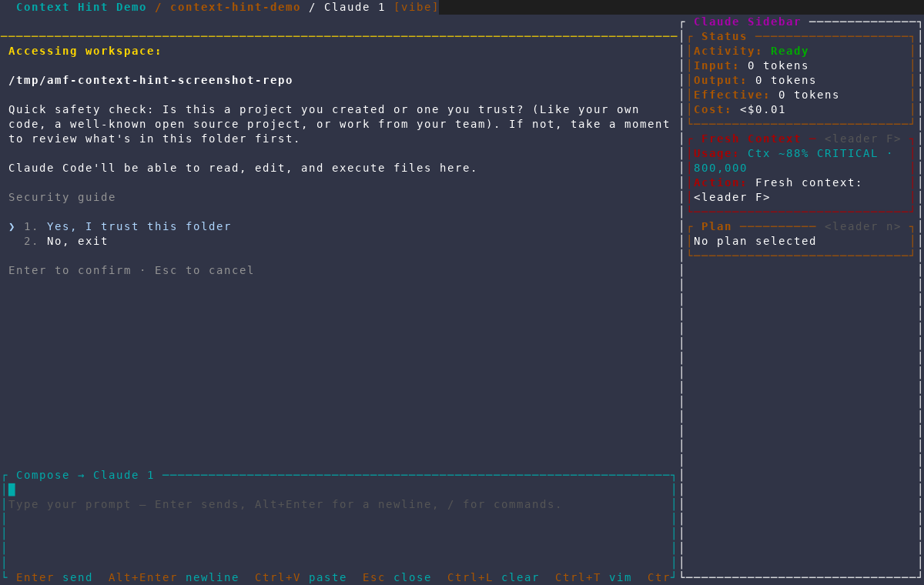Click the 'Enter send' shortcut hint
The image size is (924, 585).
click(x=55, y=577)
